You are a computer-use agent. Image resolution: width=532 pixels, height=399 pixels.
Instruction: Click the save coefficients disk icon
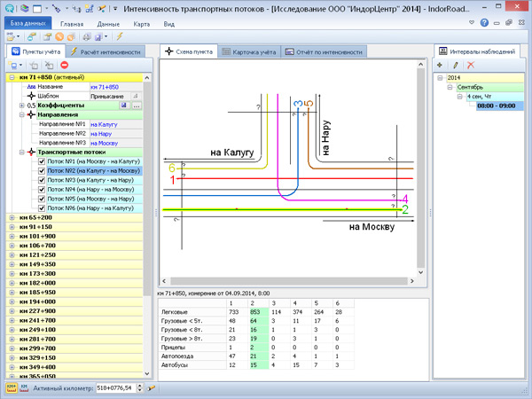[124, 106]
